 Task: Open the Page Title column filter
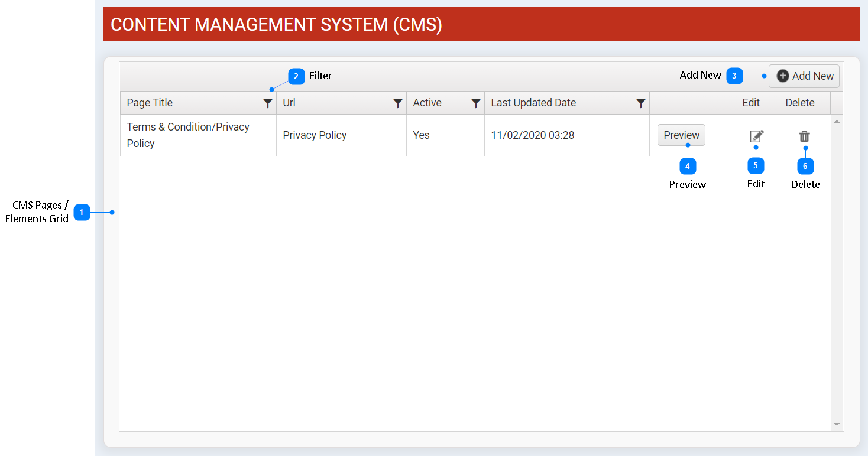click(x=268, y=103)
